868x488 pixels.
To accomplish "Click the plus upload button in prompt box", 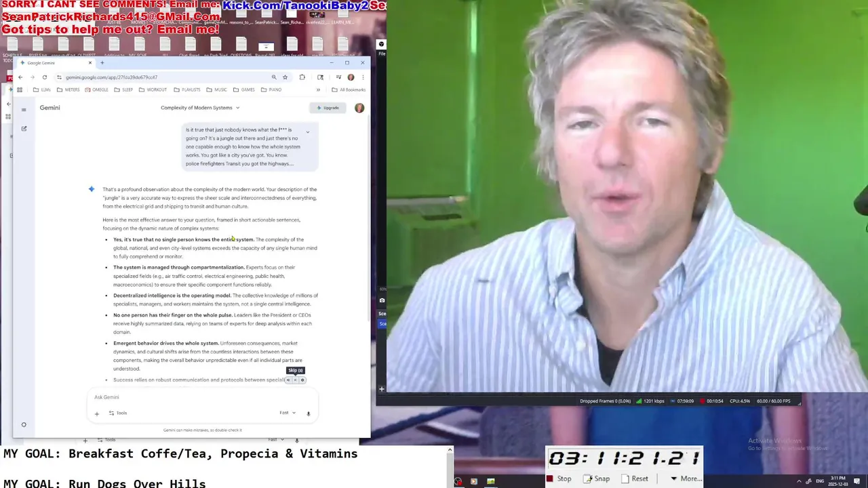I will pos(96,413).
